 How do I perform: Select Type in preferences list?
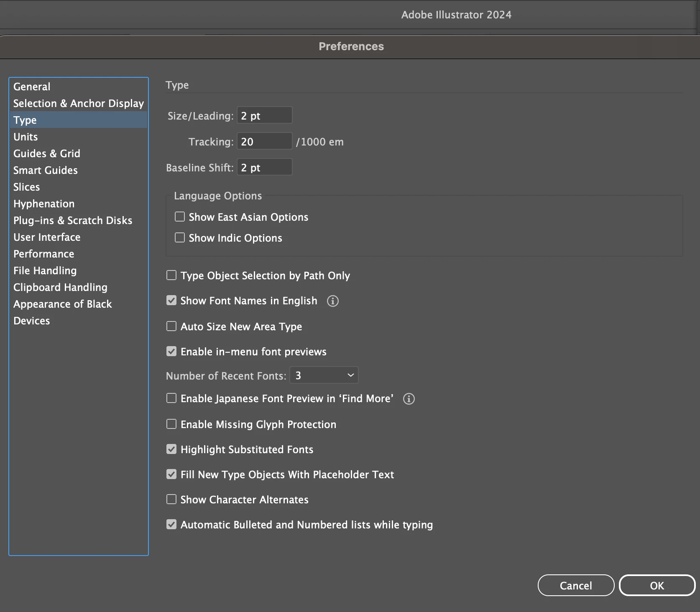pyautogui.click(x=79, y=120)
